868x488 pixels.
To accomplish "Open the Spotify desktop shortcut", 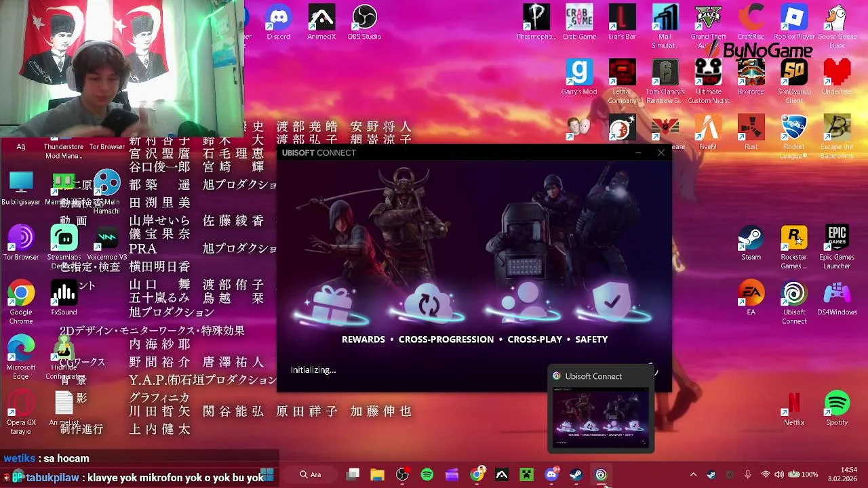I will (x=837, y=408).
